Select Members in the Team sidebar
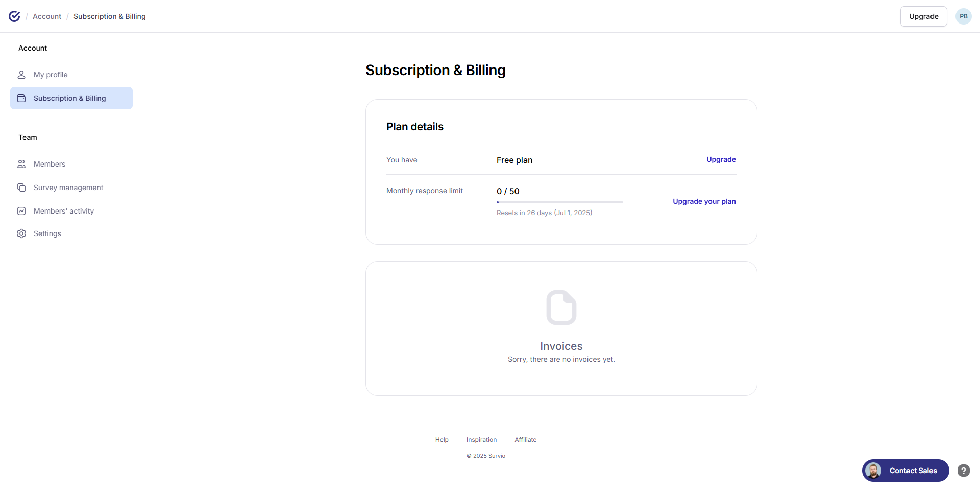Image resolution: width=980 pixels, height=492 pixels. coord(50,164)
